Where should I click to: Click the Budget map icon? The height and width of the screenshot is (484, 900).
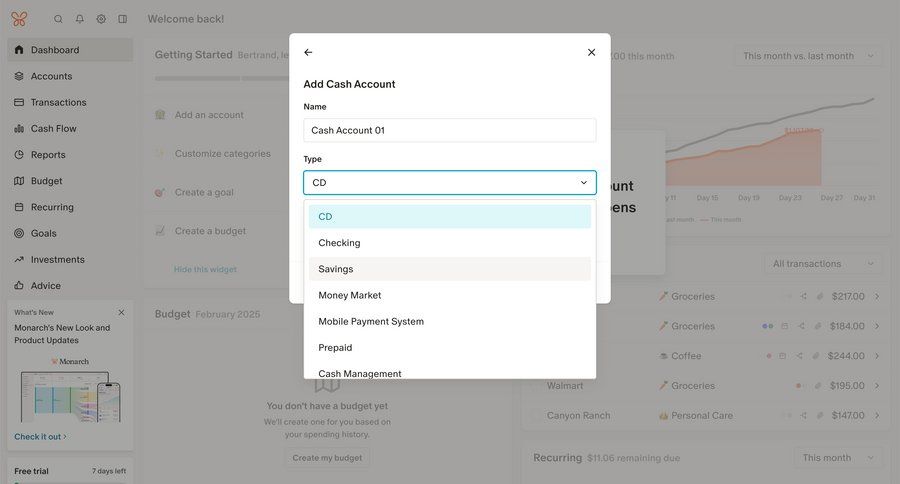point(19,181)
